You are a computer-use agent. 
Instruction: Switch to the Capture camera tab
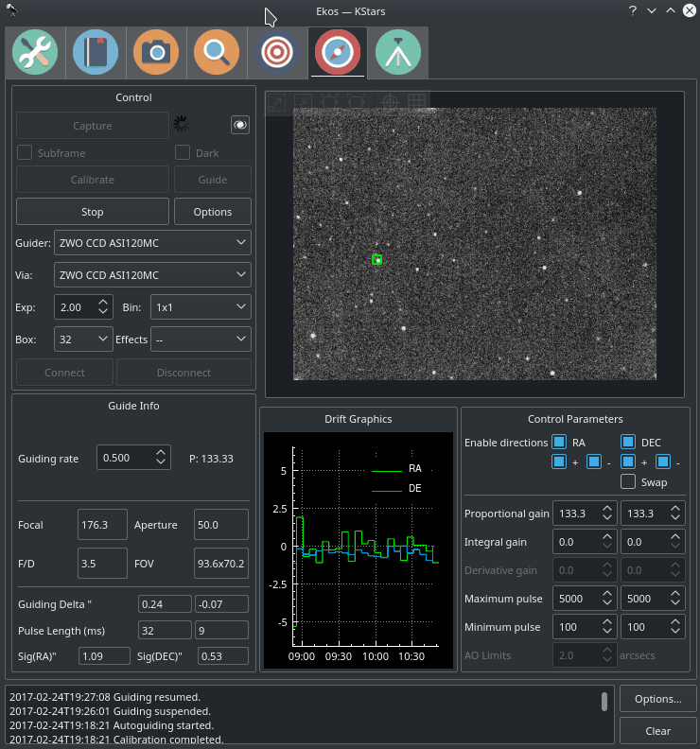pos(156,53)
